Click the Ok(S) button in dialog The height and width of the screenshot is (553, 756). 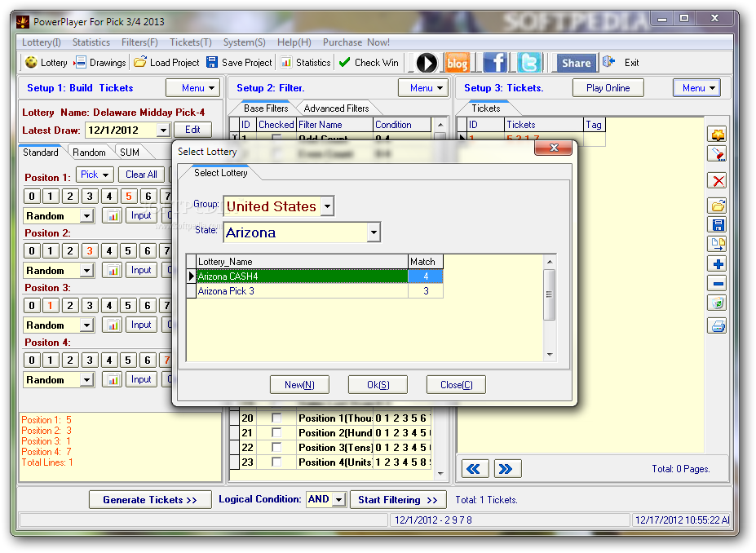(378, 385)
